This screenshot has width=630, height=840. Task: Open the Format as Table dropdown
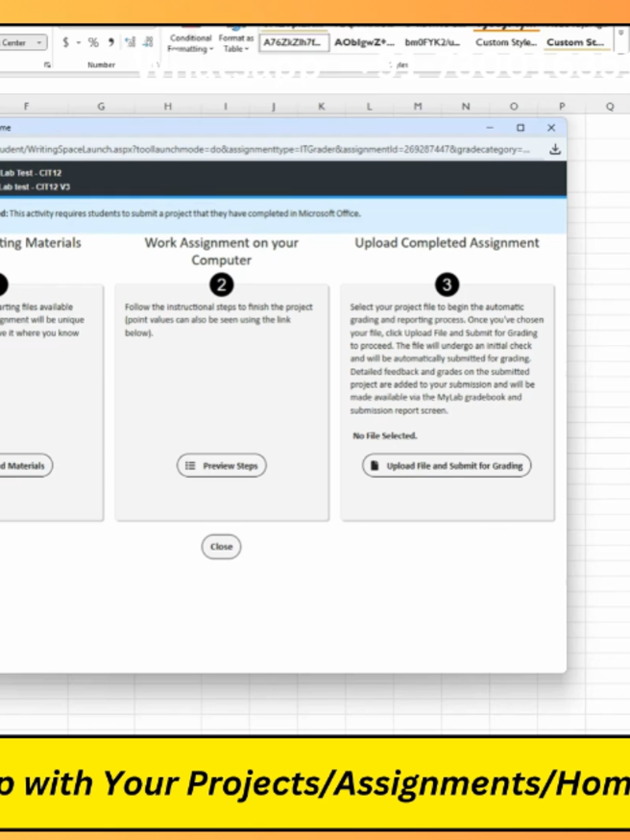(x=235, y=43)
